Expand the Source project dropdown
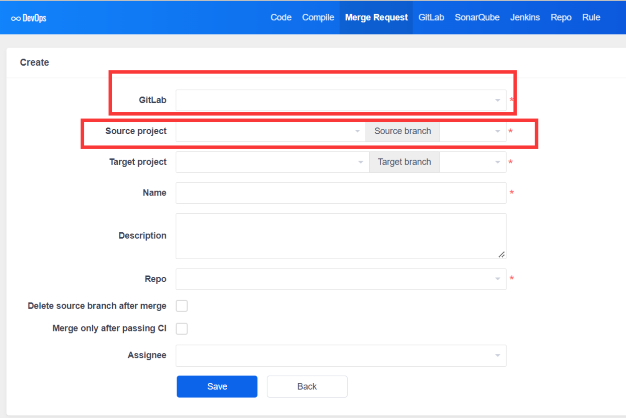 point(270,131)
